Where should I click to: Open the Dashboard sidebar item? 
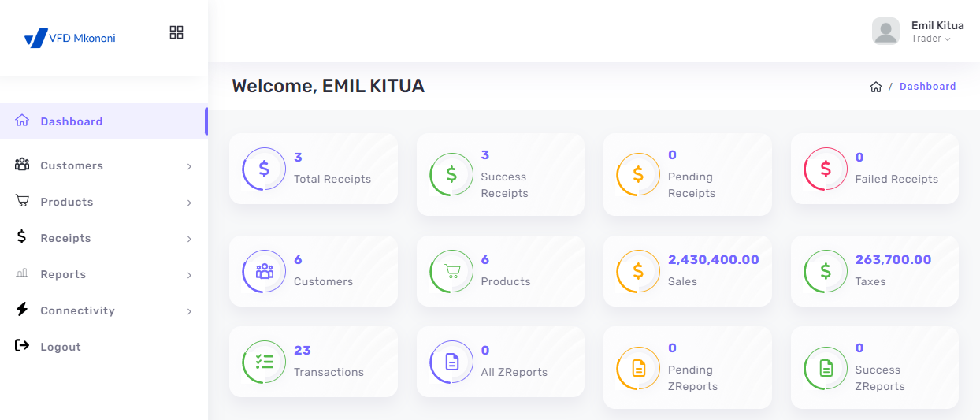click(71, 121)
